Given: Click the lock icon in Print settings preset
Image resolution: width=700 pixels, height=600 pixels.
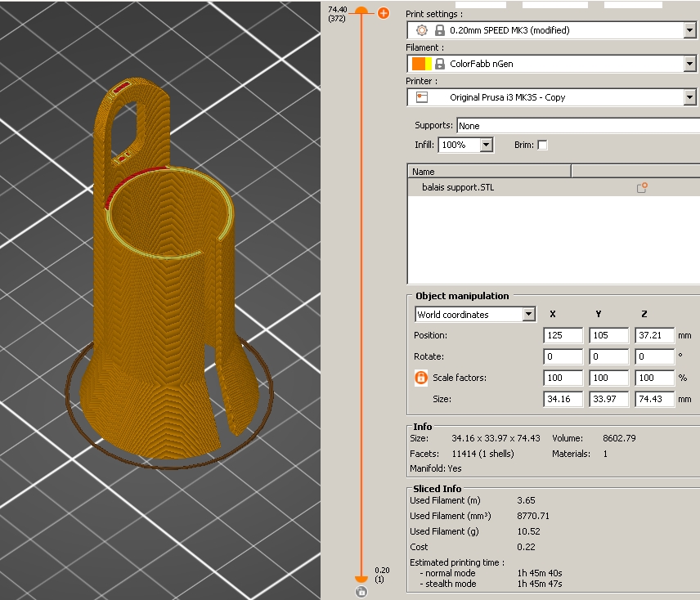Looking at the screenshot, I should click(440, 30).
